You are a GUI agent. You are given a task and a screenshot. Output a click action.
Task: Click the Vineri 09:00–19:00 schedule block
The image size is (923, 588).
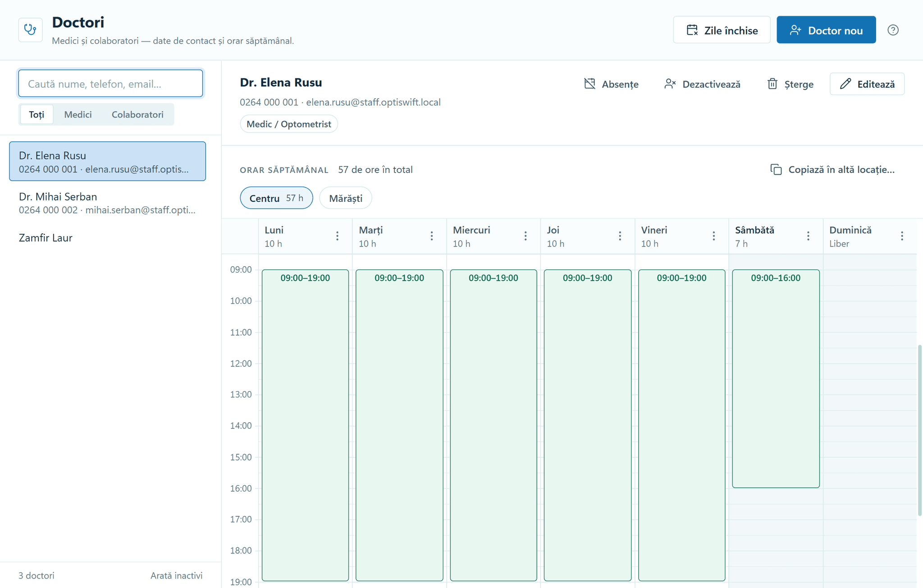(x=682, y=425)
